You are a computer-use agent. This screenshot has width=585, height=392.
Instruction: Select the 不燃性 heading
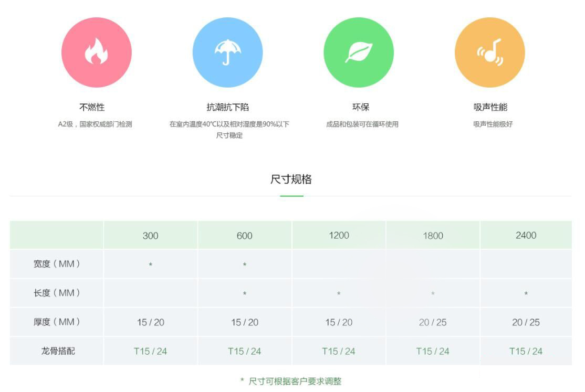(x=92, y=107)
